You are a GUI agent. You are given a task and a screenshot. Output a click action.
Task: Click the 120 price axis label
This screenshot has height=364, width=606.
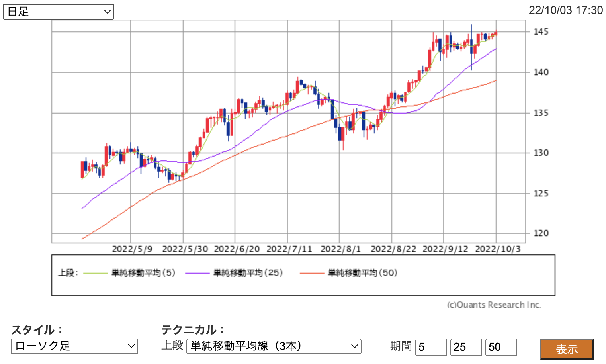pyautogui.click(x=541, y=233)
